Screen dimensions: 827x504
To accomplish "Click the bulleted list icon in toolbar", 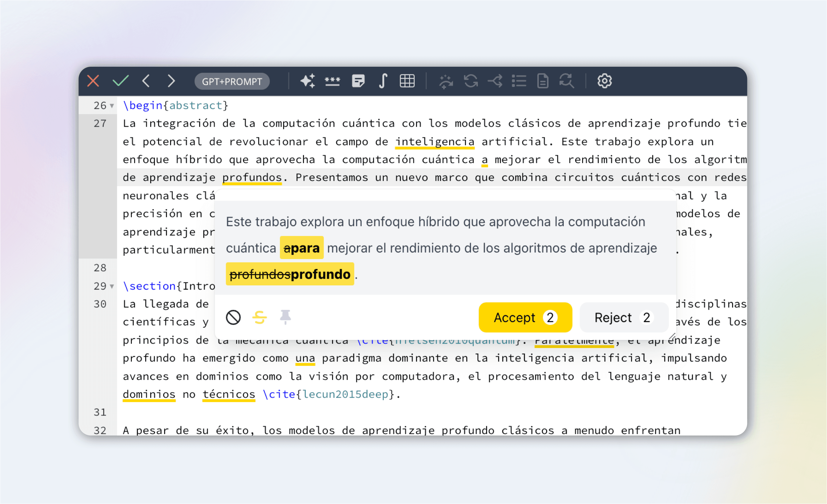I will pyautogui.click(x=519, y=81).
